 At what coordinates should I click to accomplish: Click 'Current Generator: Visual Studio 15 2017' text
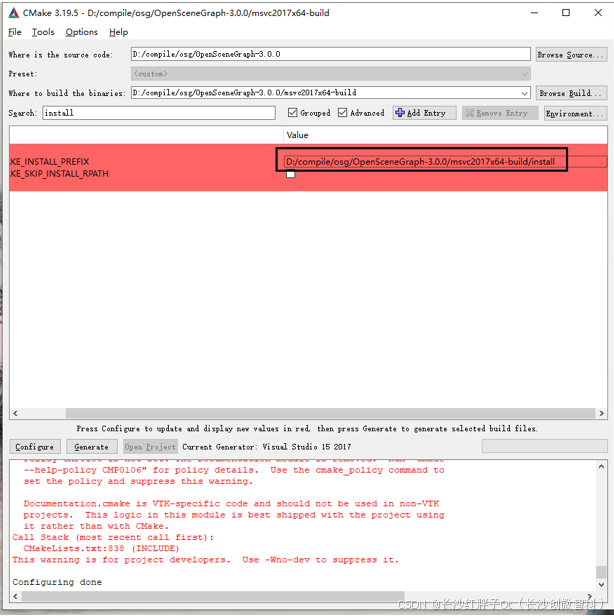(267, 447)
